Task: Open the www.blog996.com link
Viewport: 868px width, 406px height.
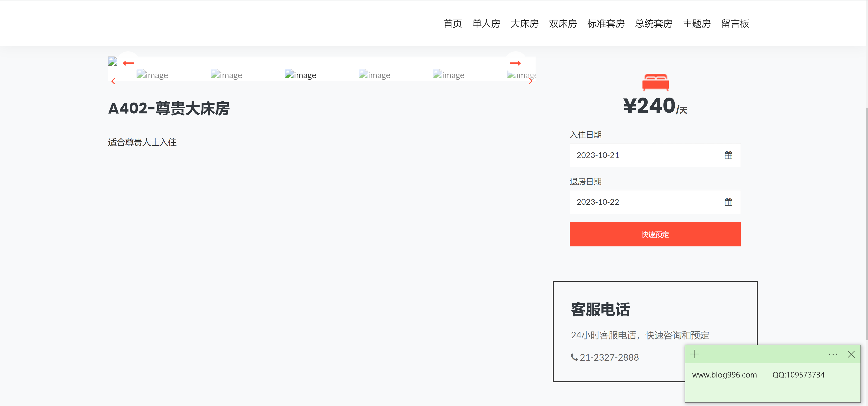Action: [724, 375]
